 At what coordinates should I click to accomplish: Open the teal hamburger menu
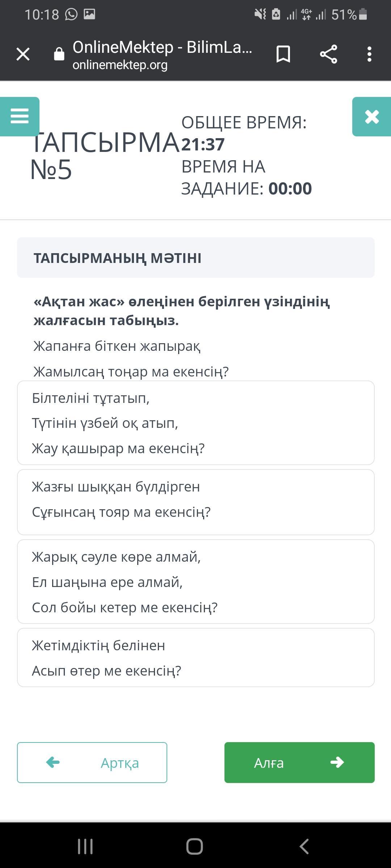(20, 116)
